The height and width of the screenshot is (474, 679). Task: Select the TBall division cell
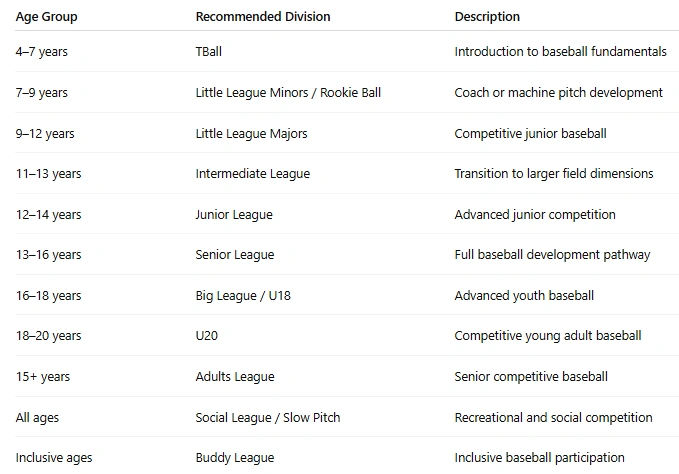pyautogui.click(x=209, y=52)
